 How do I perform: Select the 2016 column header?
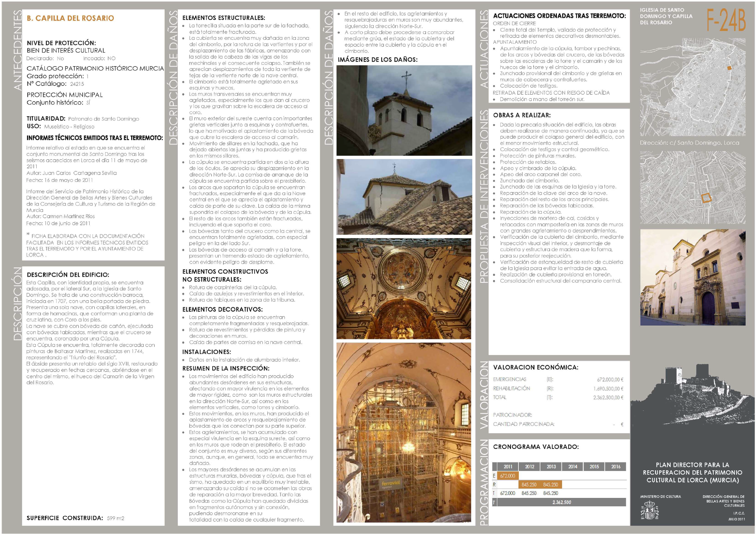616,467
